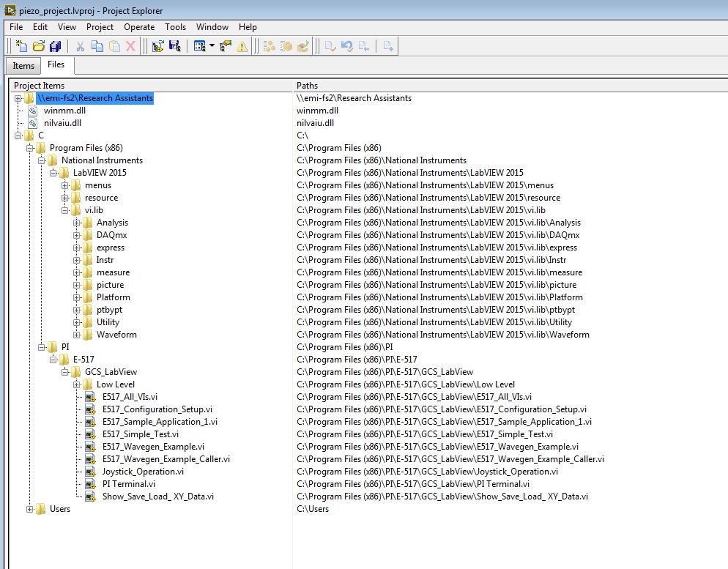Viewport: 728px width, 569px height.
Task: Select winmm.dll in the project tree
Action: [64, 111]
